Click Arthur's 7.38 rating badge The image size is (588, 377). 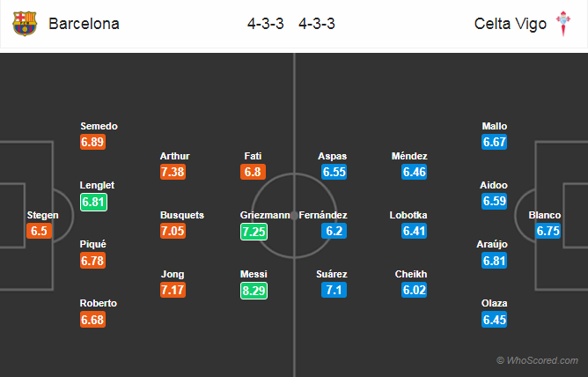pyautogui.click(x=173, y=172)
